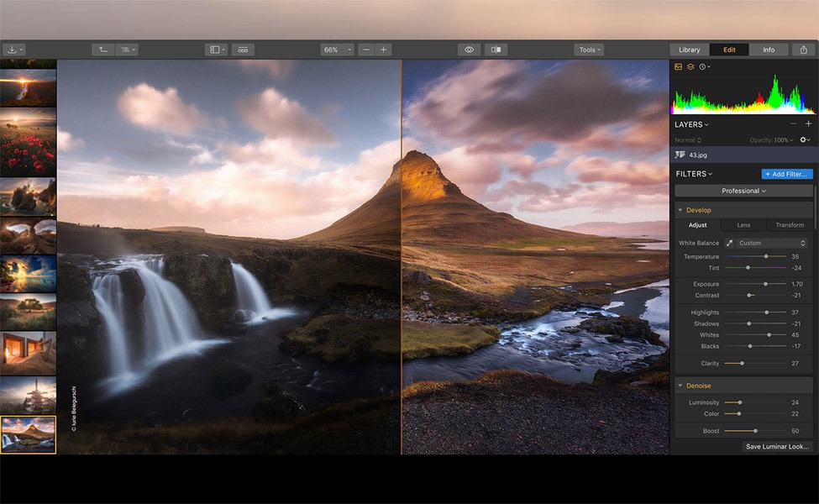Screen dimensions: 819x504
Task: Collapse the LAYERS section header
Action: tap(691, 124)
